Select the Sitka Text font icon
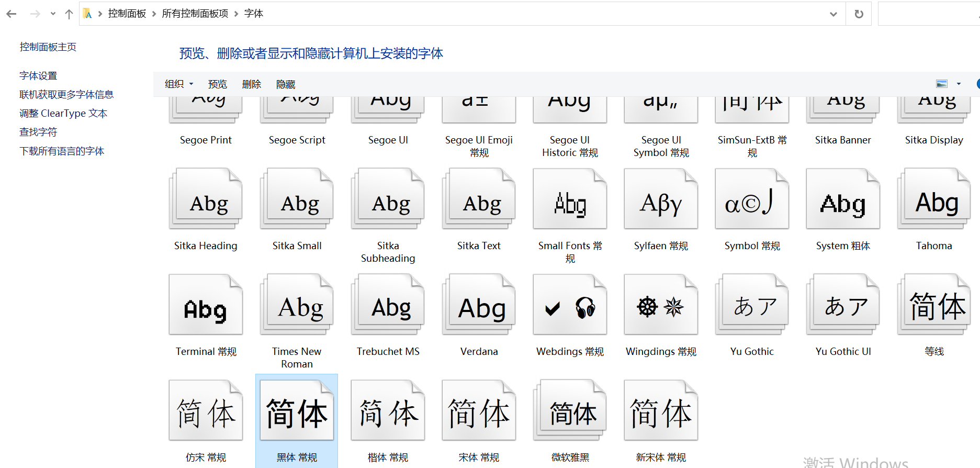 (479, 199)
